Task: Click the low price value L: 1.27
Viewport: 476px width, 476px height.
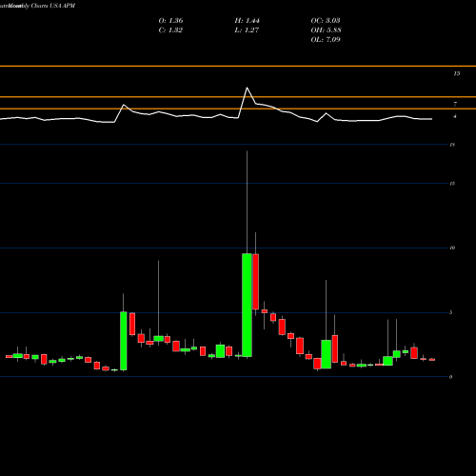Action: [247, 30]
